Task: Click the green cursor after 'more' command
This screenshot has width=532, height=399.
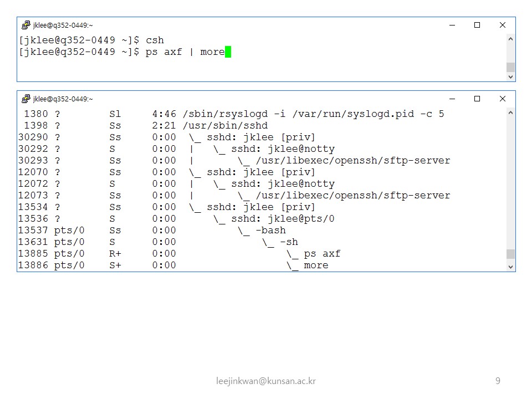Action: pyautogui.click(x=228, y=52)
